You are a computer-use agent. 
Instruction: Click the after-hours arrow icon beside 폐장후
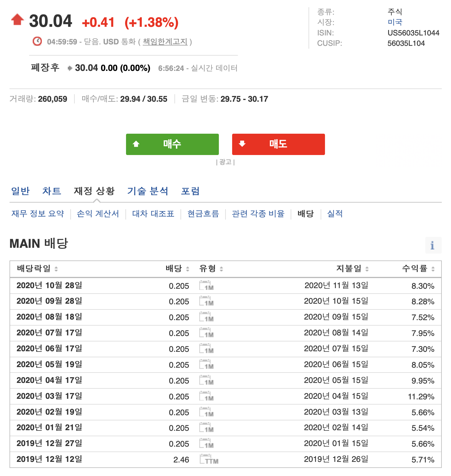tap(70, 68)
